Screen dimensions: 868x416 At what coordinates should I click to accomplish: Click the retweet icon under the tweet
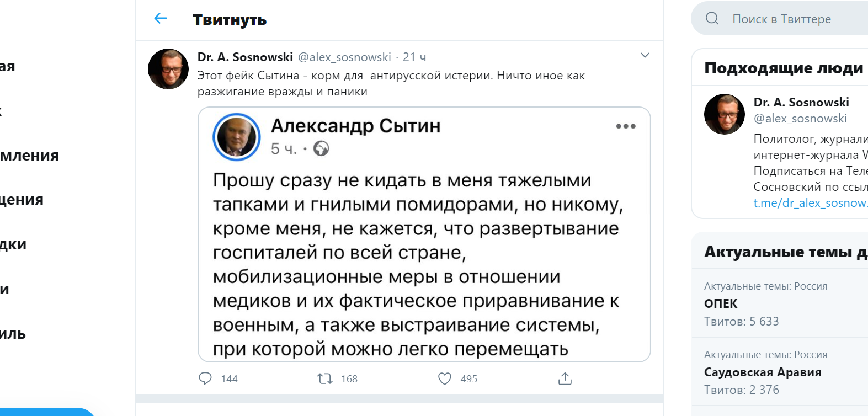[x=324, y=378]
